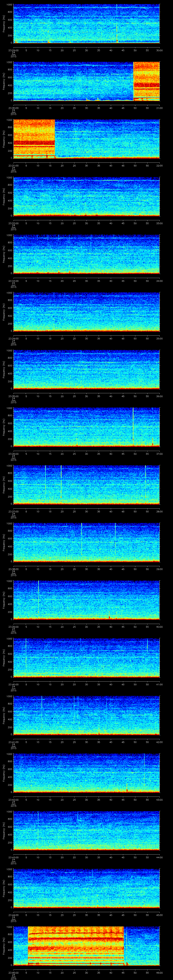Click the 42:00 end label of the 23:41:00 panel
The height and width of the screenshot is (980, 173).
point(160,742)
